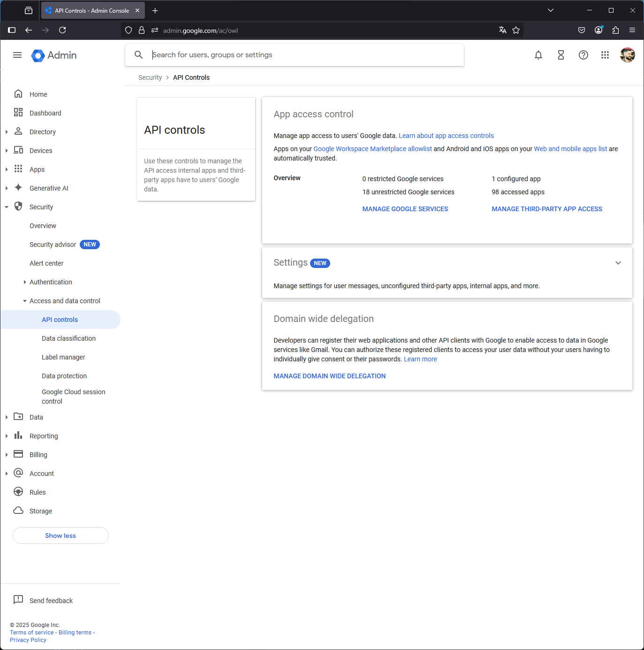The width and height of the screenshot is (644, 650).
Task: Open Data classification menu item
Action: click(68, 338)
